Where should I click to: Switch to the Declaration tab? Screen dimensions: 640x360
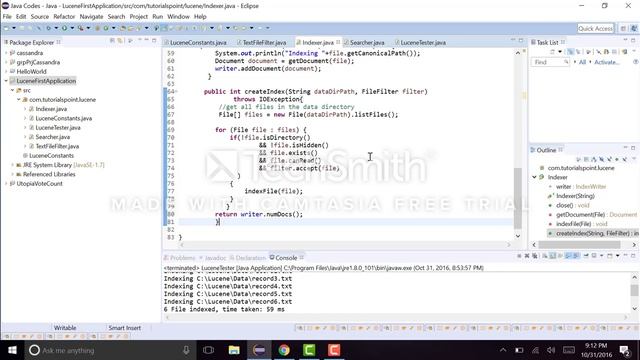tap(247, 258)
